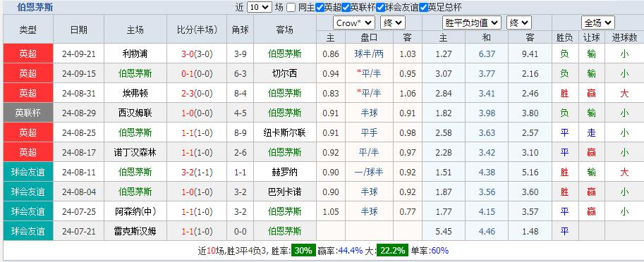Image resolution: width=644 pixels, height=262 pixels.
Task: Open 利物浦 team link
Action: pyautogui.click(x=135, y=54)
